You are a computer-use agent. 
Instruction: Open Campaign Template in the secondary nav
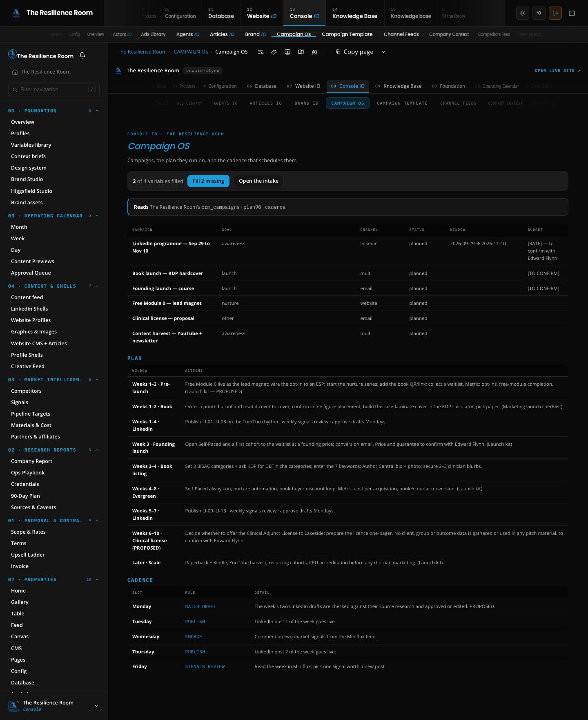tap(347, 34)
